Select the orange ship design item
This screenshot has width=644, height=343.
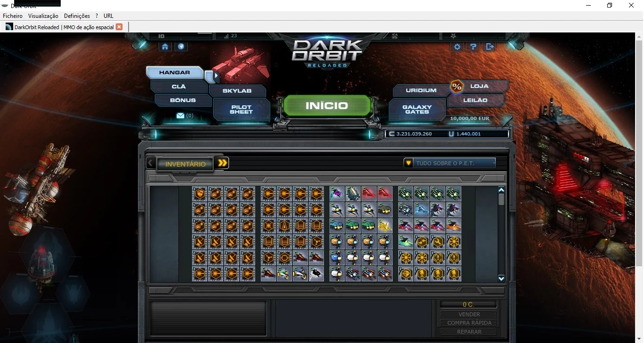[x=454, y=226]
